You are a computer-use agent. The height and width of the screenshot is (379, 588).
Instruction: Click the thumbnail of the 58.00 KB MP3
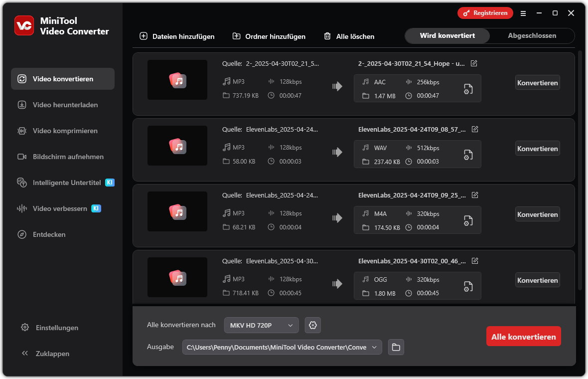pos(177,146)
